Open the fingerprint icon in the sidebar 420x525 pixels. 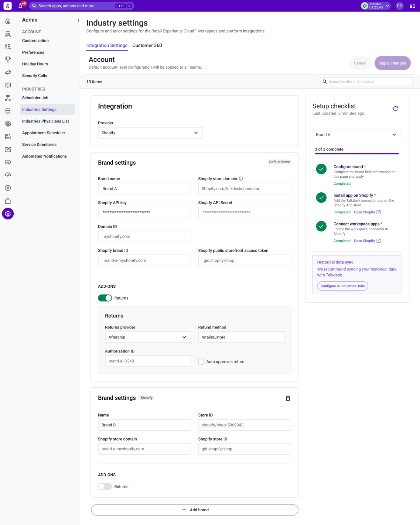click(x=8, y=124)
